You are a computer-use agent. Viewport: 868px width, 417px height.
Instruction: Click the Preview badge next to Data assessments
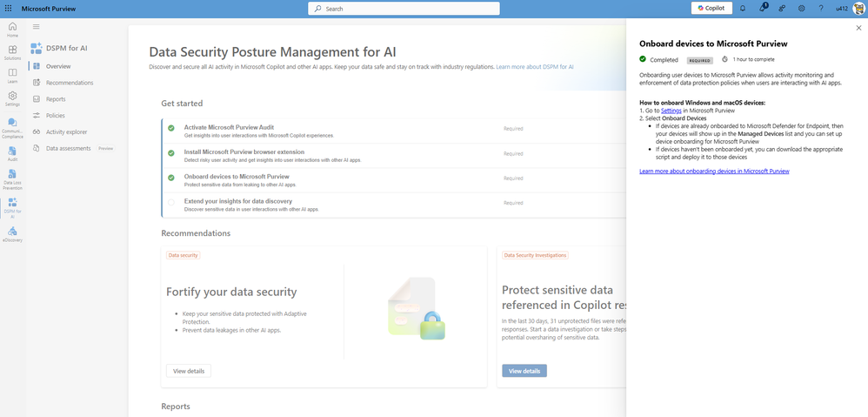(105, 148)
